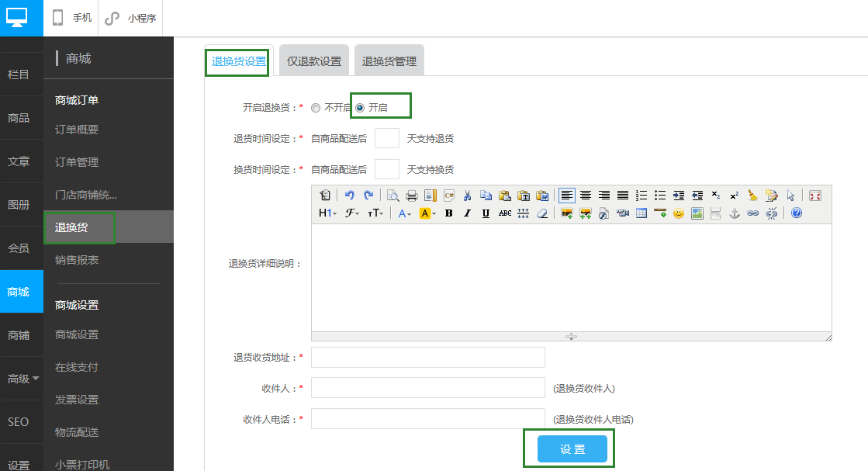This screenshot has height=471, width=868.
Task: Select the 退换货设置 tab
Action: (x=239, y=61)
